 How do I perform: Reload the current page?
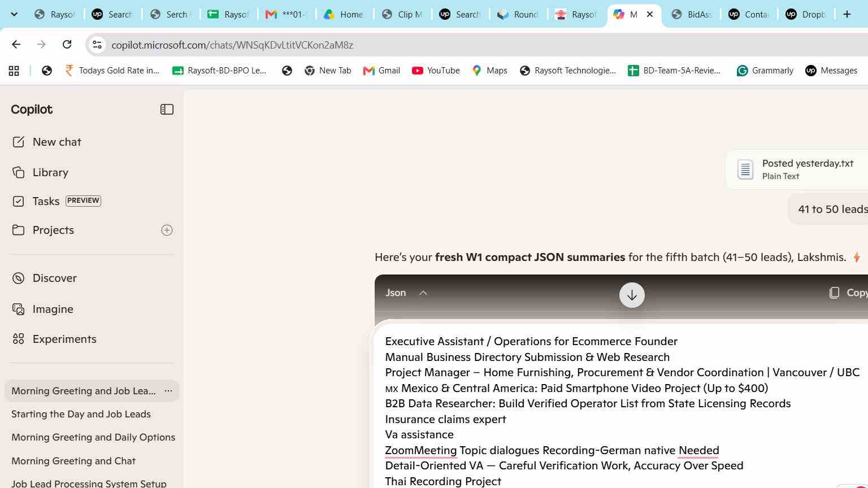[67, 45]
